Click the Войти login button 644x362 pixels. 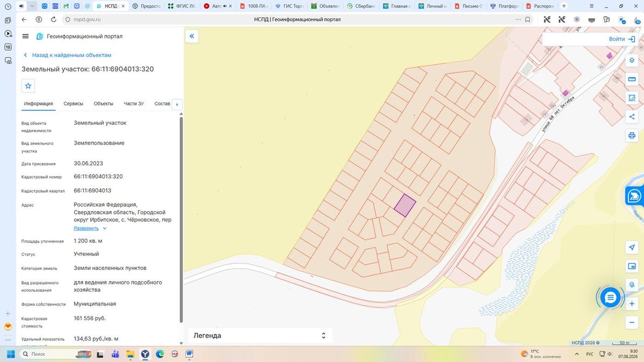click(622, 39)
